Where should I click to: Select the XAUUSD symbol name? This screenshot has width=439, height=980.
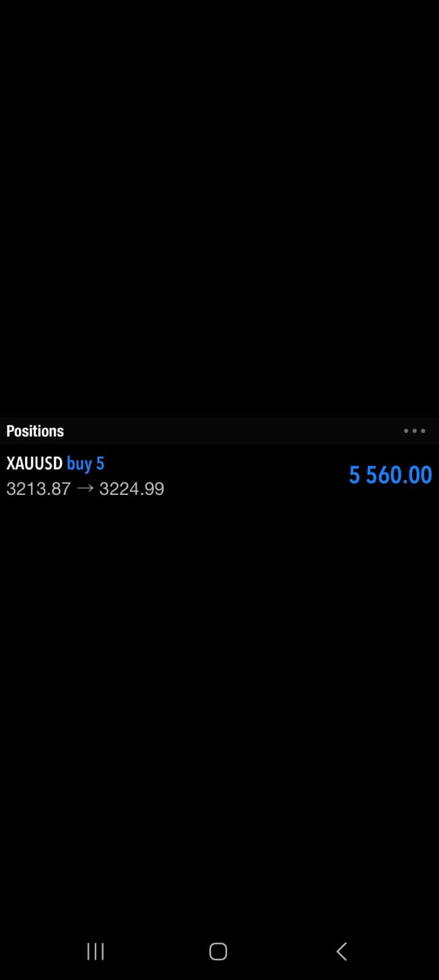34,464
